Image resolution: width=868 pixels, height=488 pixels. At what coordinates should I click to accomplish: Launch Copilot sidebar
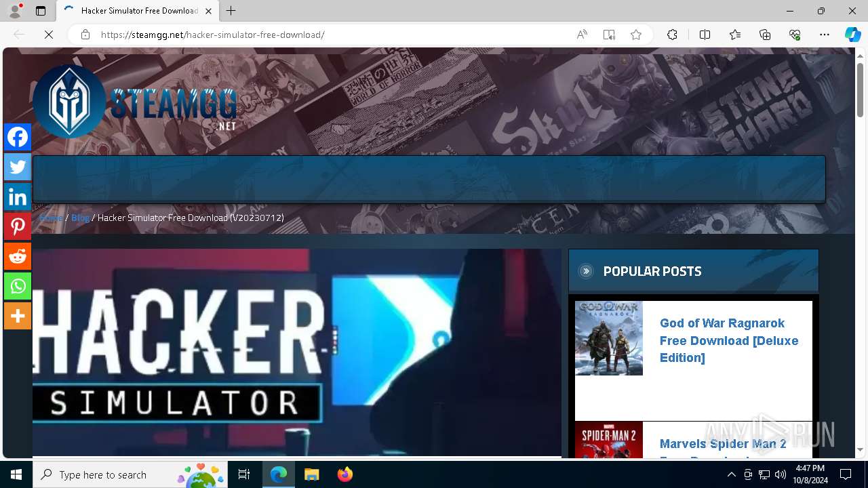[x=852, y=35]
